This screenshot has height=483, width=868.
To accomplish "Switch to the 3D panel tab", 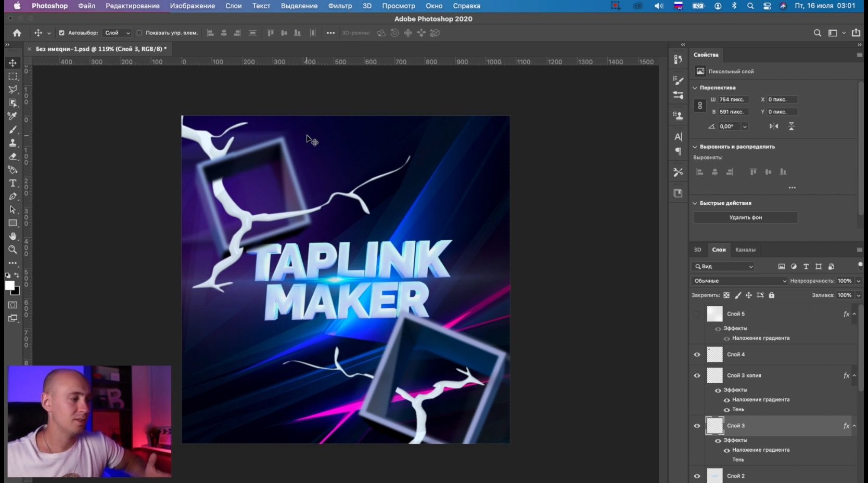I will coord(697,250).
